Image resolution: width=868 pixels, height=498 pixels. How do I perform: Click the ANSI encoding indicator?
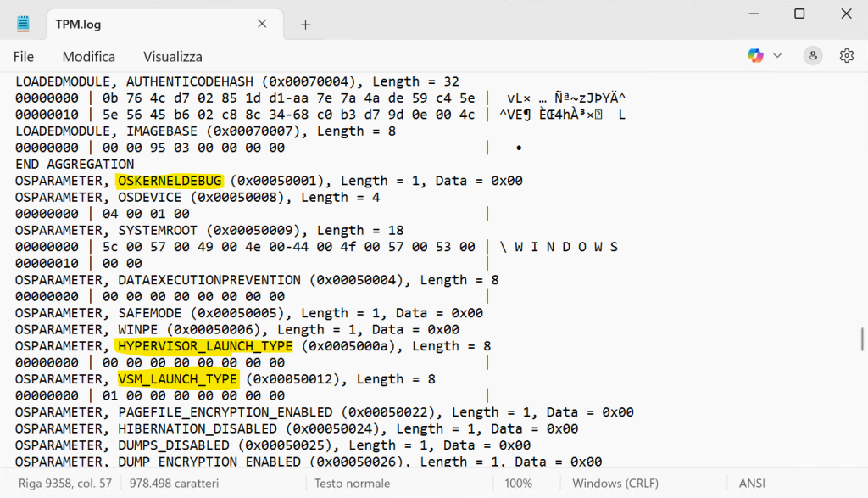(x=751, y=482)
